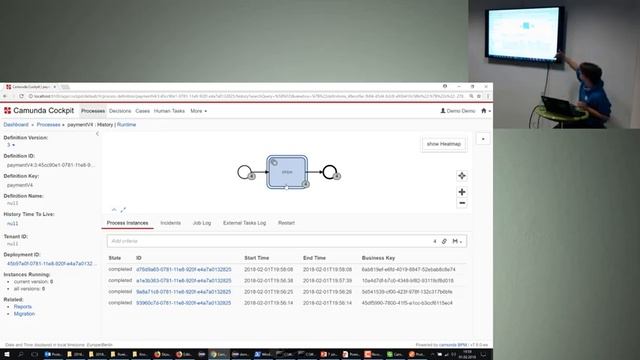Viewport: 640px width, 360px height.
Task: Switch to the External Tasks Log tab
Action: (244, 223)
